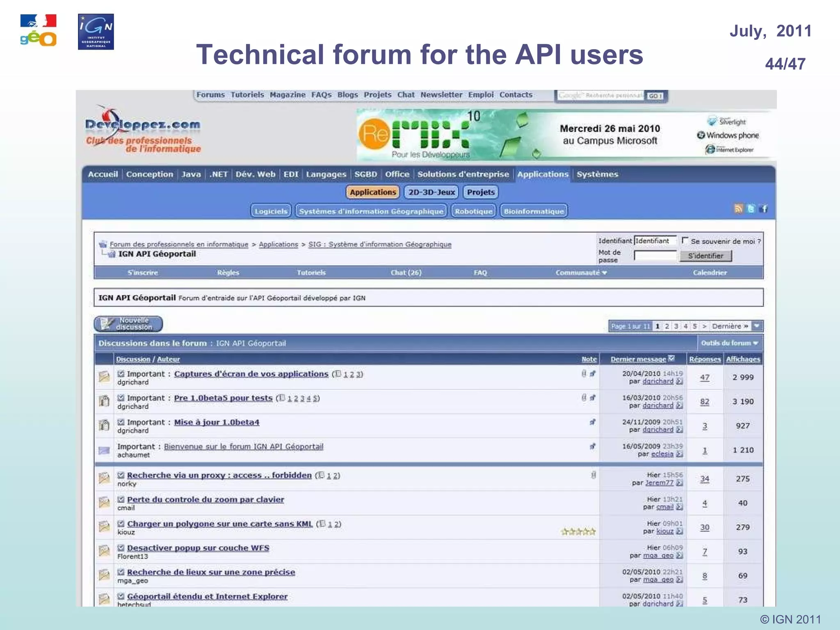Click the Google search input field
Viewport: 840px width, 630px height.
click(600, 96)
